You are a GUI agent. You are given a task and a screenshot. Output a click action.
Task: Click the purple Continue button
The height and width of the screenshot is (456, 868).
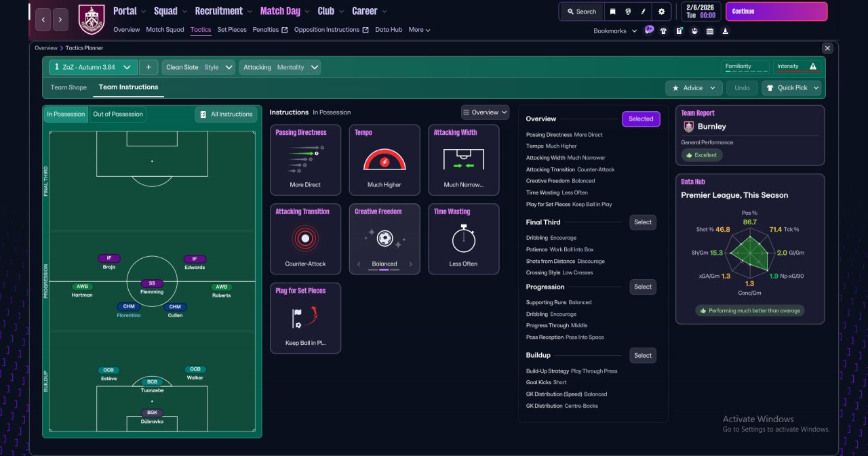776,12
